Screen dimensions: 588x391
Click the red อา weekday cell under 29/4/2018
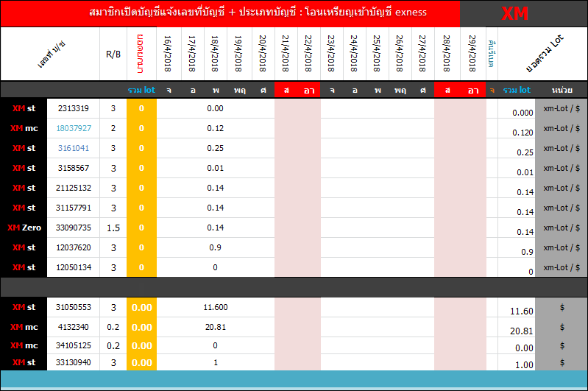(x=473, y=90)
